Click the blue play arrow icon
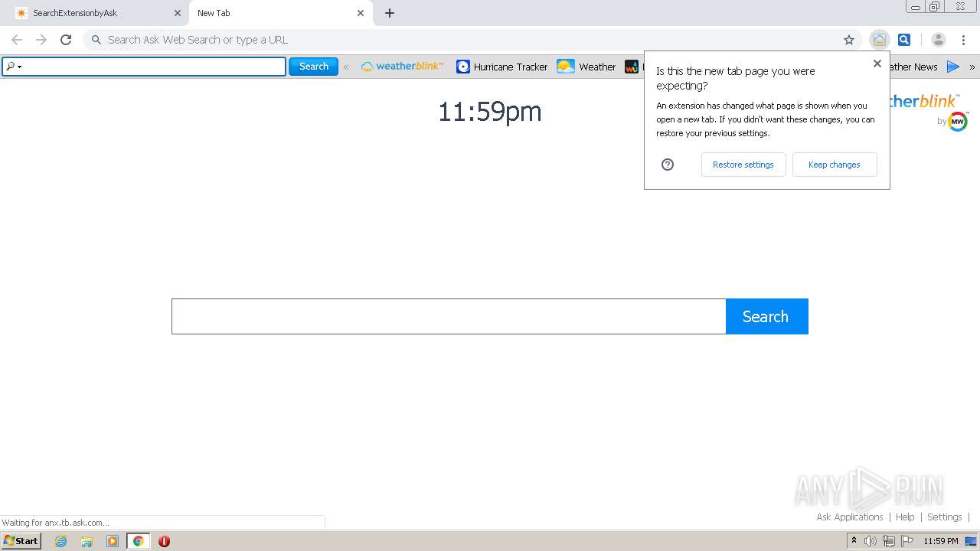The height and width of the screenshot is (551, 980). tap(953, 67)
